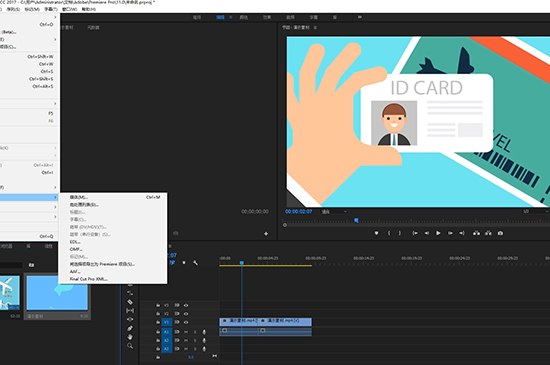Add a marker in the Program monitor
This screenshot has width=550, height=365.
[376, 233]
